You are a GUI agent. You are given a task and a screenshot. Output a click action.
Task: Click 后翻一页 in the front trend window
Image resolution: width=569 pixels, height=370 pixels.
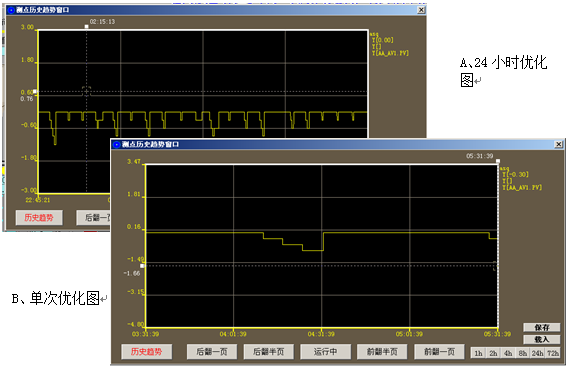click(x=212, y=352)
